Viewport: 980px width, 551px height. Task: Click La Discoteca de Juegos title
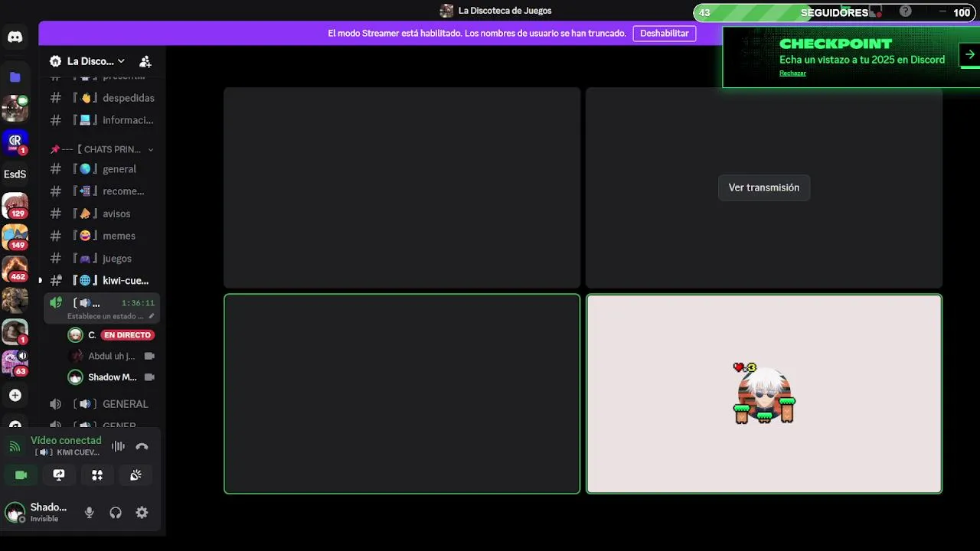(x=505, y=11)
